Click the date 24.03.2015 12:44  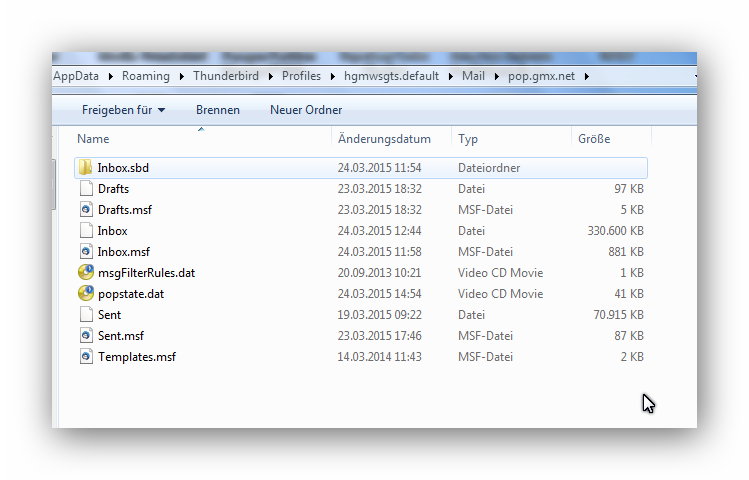(379, 231)
